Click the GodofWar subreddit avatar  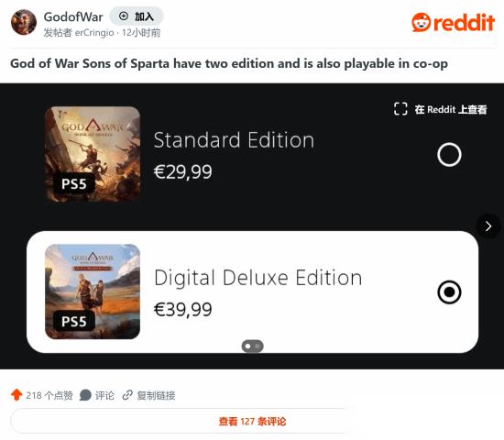(24, 22)
